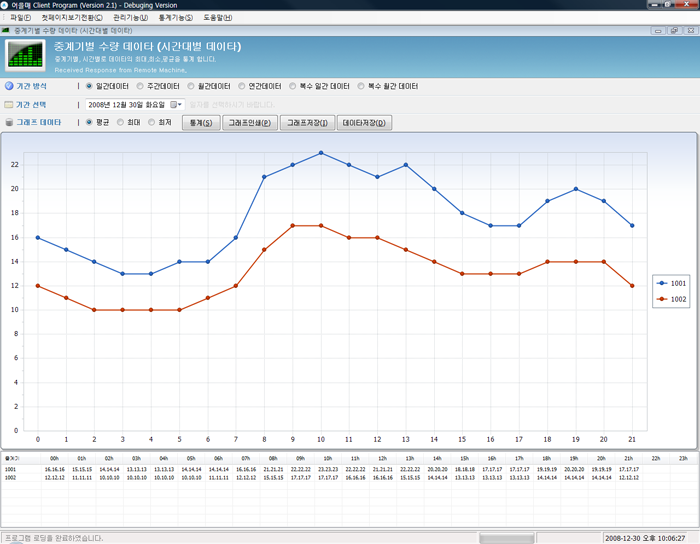The image size is (700, 544).
Task: Click the 1002 data point at hour 0
Action: point(38,286)
